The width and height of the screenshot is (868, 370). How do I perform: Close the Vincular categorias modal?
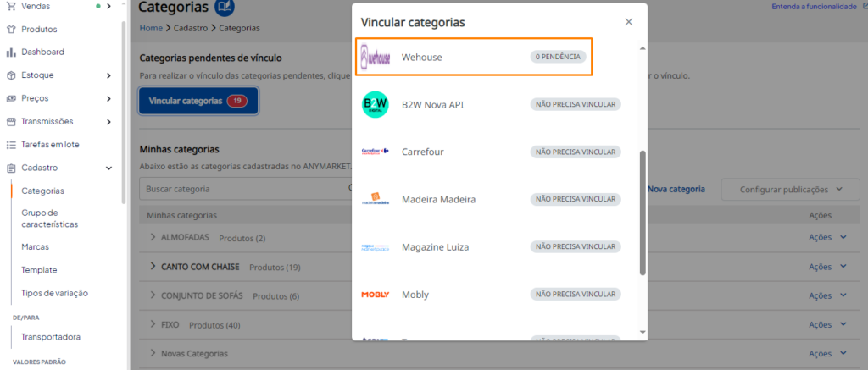(628, 22)
